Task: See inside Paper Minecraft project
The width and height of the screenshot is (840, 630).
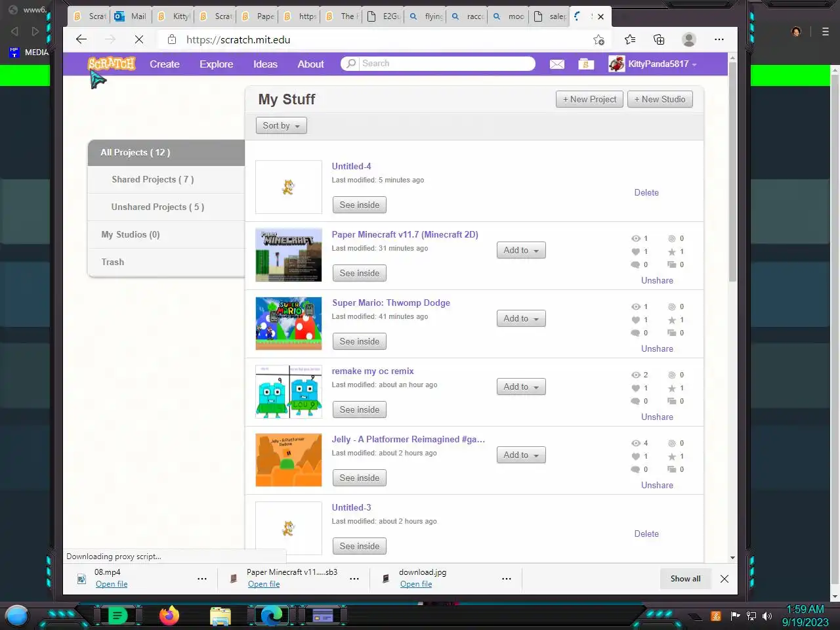Action: click(360, 273)
